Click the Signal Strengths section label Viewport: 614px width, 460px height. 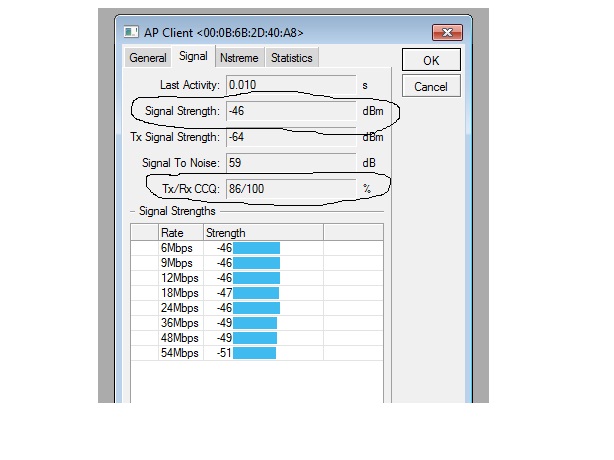[x=177, y=211]
